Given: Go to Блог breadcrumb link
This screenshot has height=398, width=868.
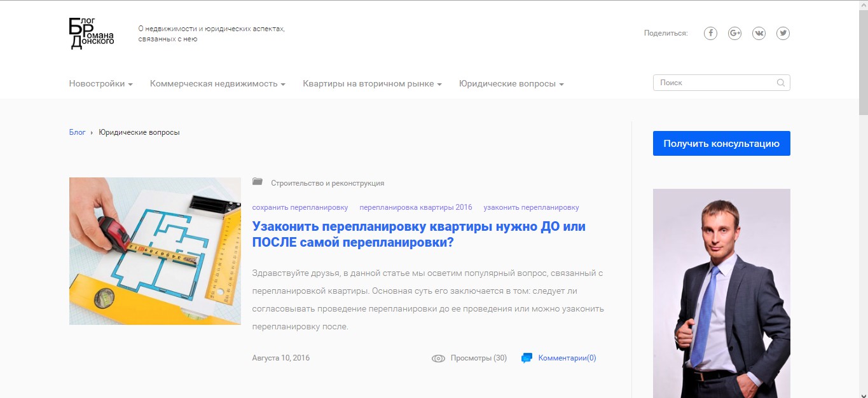Looking at the screenshot, I should point(77,132).
